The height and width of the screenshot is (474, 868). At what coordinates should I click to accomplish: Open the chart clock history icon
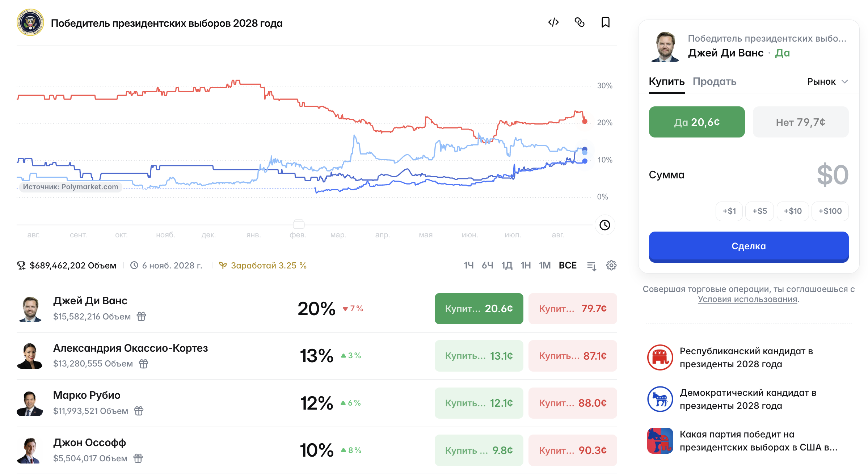pyautogui.click(x=605, y=225)
